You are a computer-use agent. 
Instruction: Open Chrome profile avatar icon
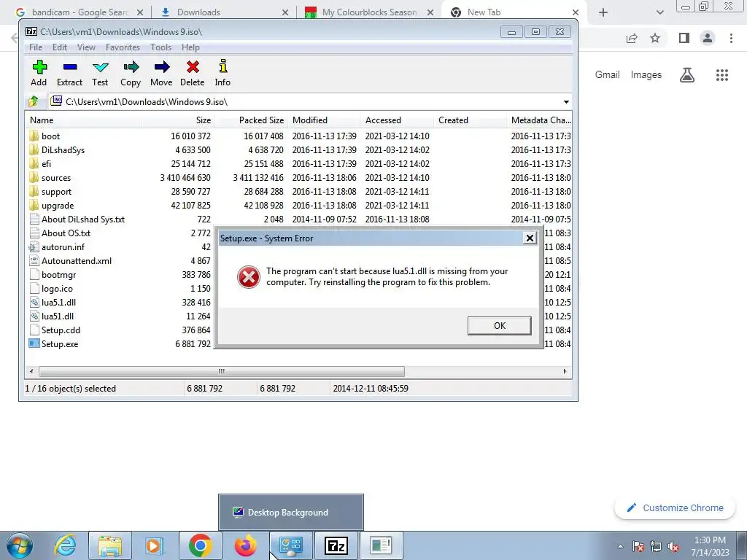pos(708,38)
